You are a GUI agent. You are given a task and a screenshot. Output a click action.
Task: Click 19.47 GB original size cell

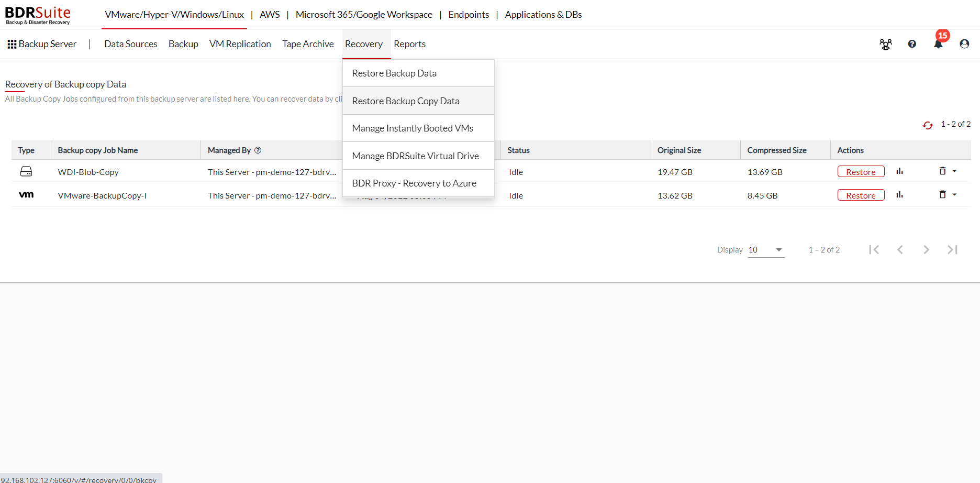[x=675, y=172]
